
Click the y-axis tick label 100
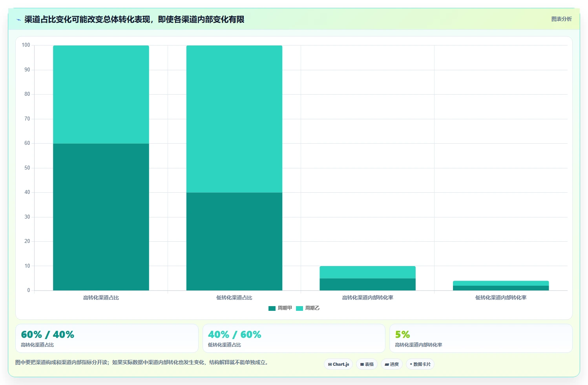26,45
